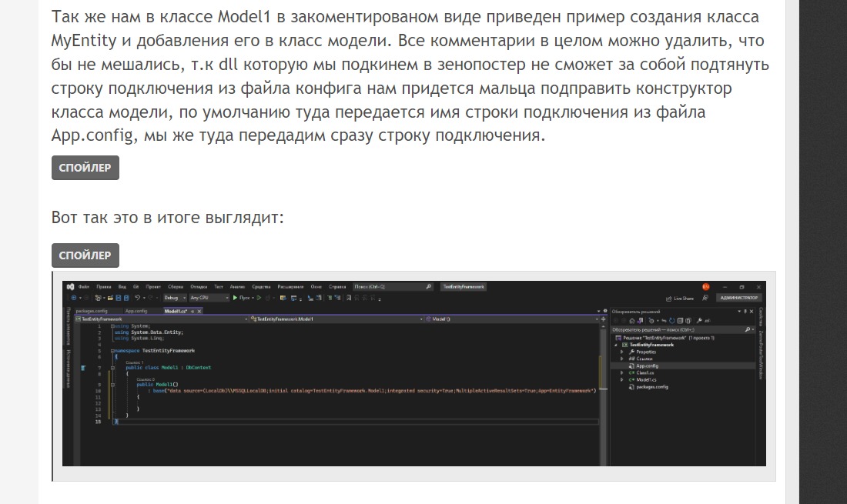
Task: Click the first СПОЙЛЕР button
Action: (x=85, y=168)
